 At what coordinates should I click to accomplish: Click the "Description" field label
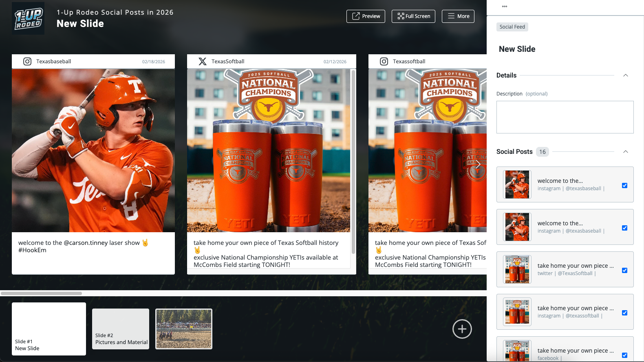(x=509, y=94)
